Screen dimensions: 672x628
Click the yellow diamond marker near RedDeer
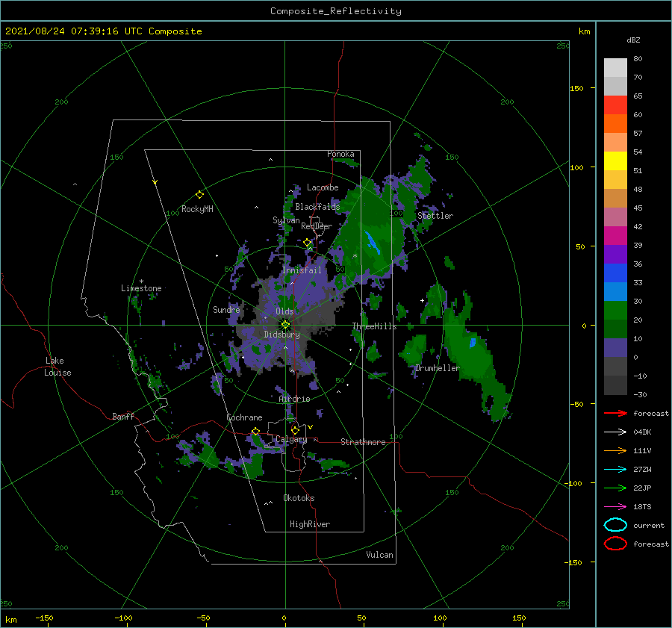coord(307,243)
